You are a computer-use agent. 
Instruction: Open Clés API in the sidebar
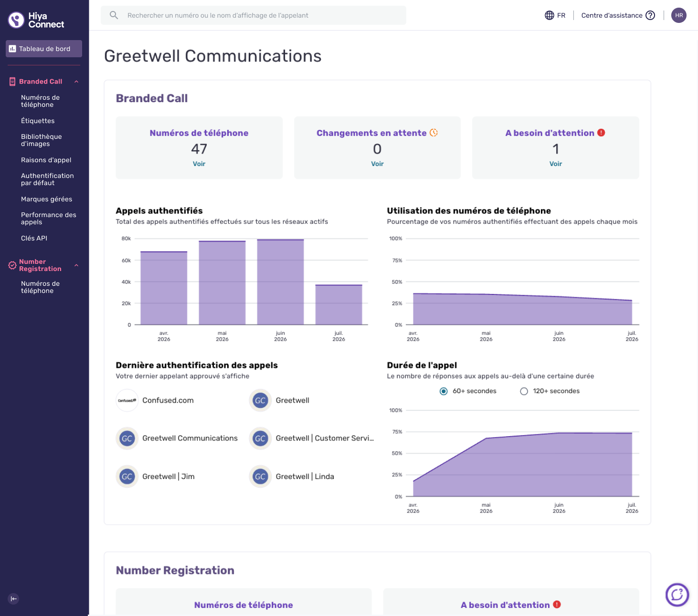point(34,238)
